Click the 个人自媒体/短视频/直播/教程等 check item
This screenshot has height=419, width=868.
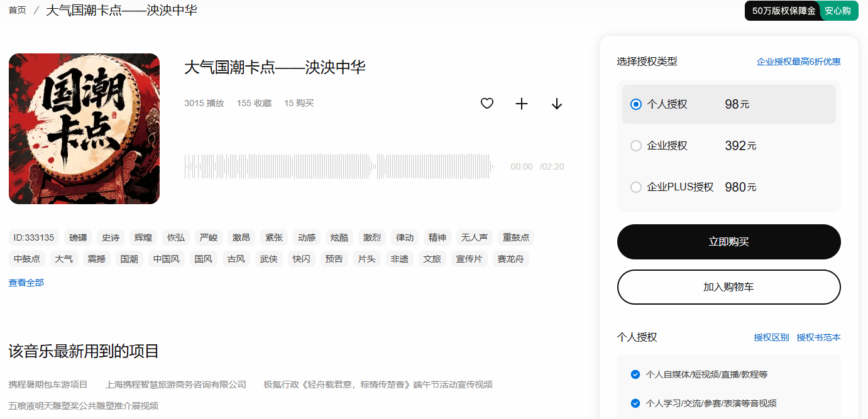pyautogui.click(x=700, y=374)
